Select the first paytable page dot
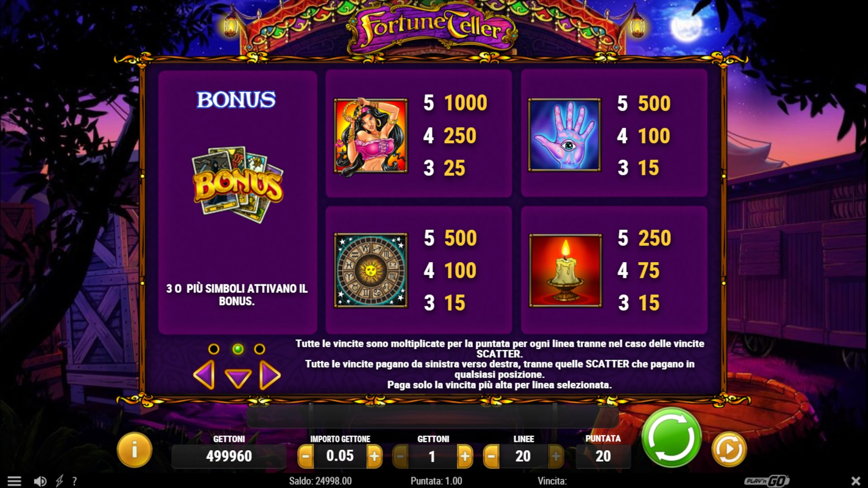Viewport: 868px width, 488px height. click(214, 349)
